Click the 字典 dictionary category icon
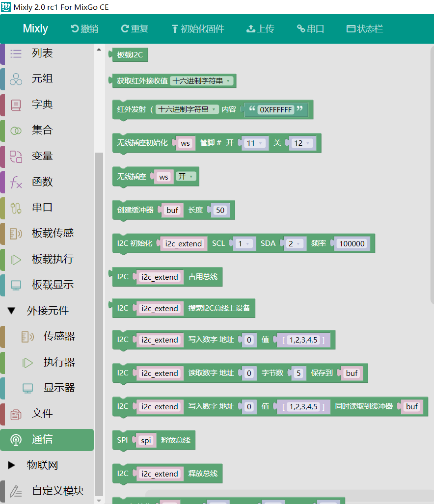Image resolution: width=434 pixels, height=504 pixels. [x=16, y=105]
